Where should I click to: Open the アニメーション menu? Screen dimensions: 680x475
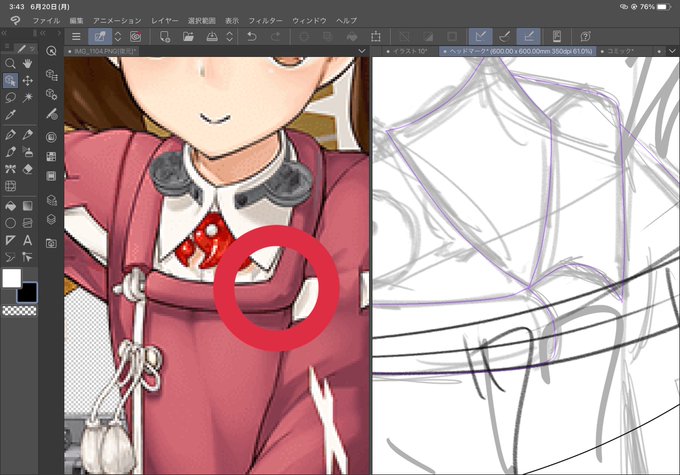(117, 20)
